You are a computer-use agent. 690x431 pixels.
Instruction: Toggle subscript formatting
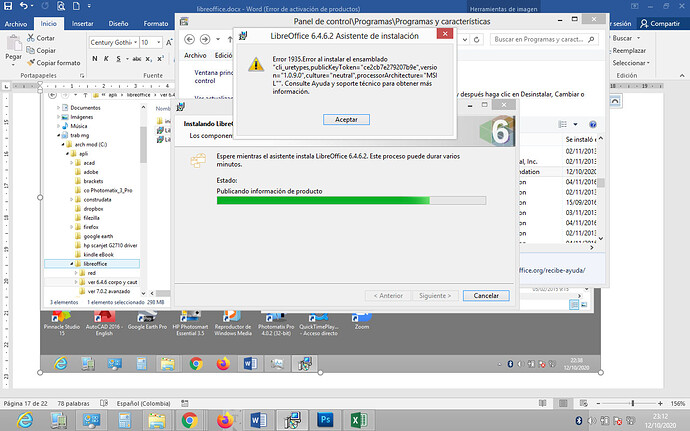149,59
